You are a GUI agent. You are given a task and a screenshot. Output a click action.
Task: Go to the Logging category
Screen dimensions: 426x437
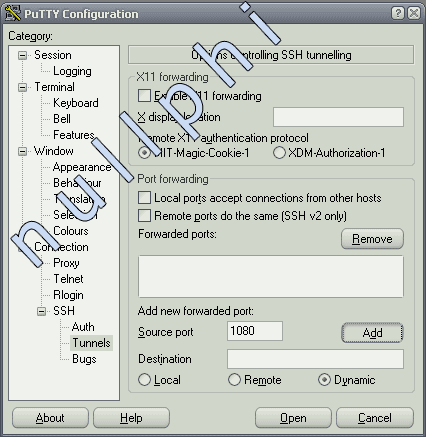click(x=72, y=71)
